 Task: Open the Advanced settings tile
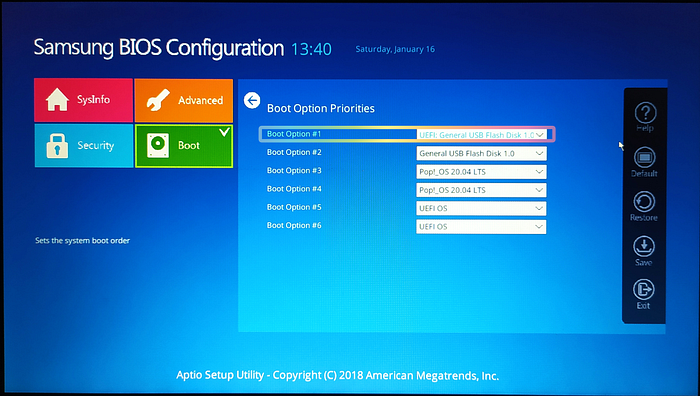pyautogui.click(x=183, y=100)
